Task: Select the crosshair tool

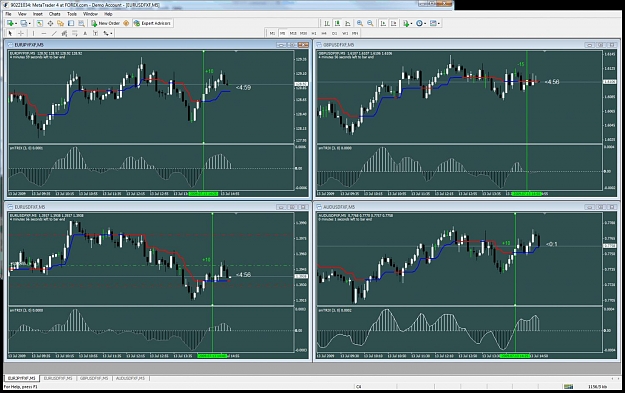Action: pyautogui.click(x=21, y=33)
